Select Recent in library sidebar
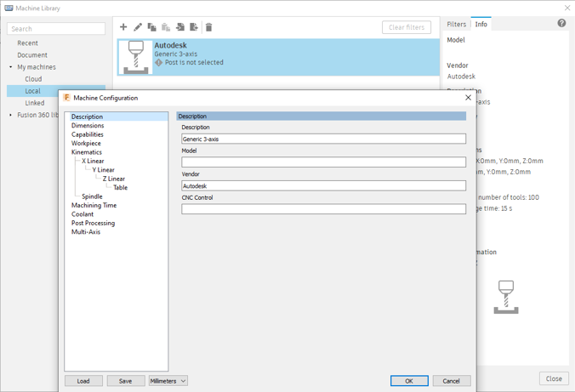The image size is (575, 392). tap(27, 43)
